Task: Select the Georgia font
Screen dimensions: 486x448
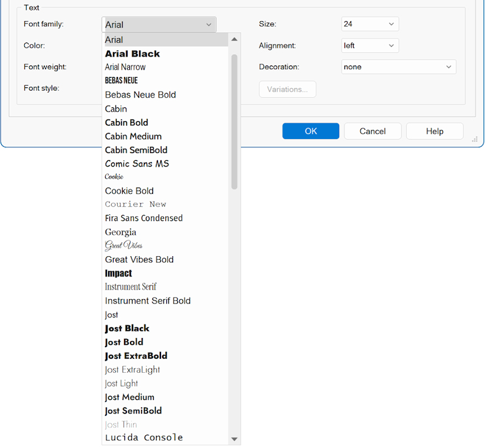Action: point(120,232)
